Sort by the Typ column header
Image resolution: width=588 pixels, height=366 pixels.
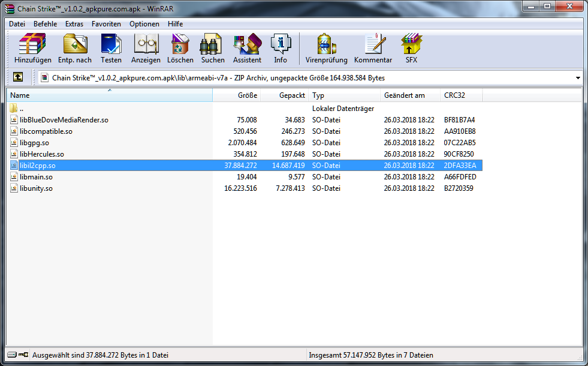tap(344, 95)
